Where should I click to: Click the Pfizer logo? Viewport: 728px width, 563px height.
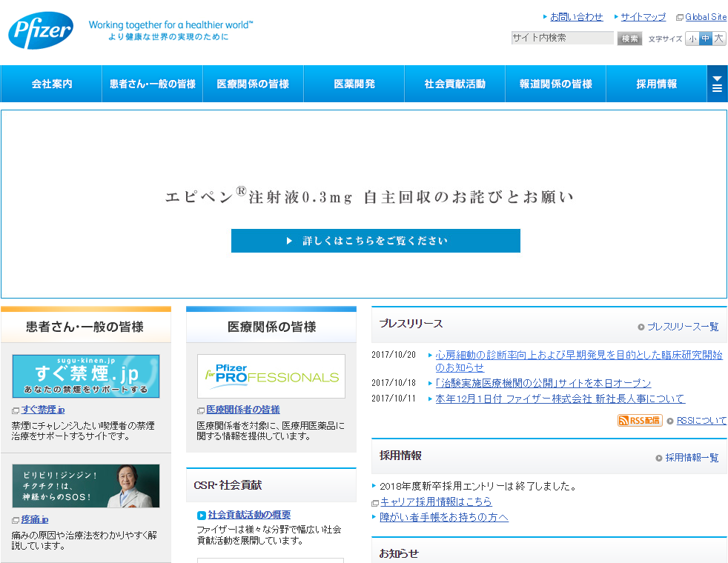41,30
